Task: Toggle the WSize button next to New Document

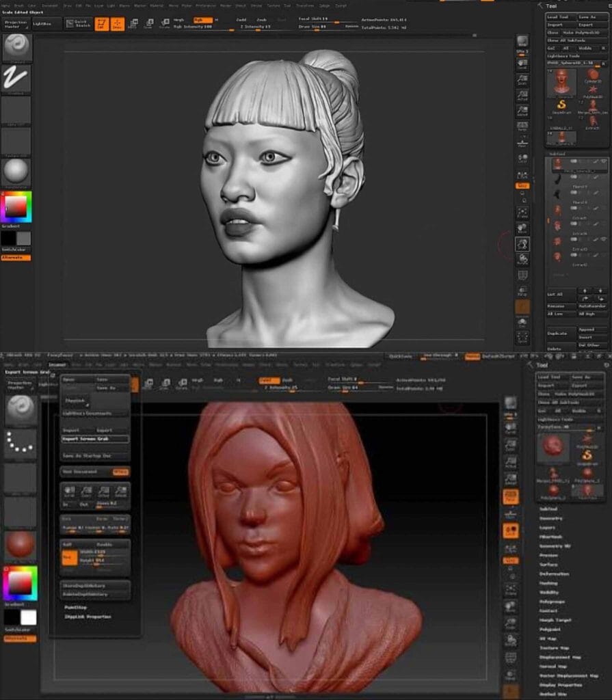Action: pyautogui.click(x=120, y=472)
